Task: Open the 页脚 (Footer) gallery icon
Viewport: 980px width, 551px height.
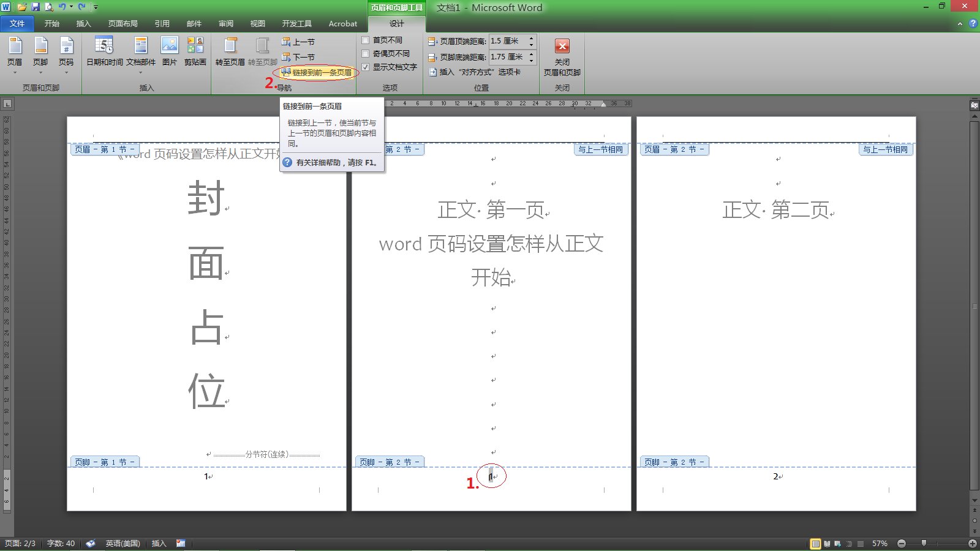Action: (x=41, y=52)
